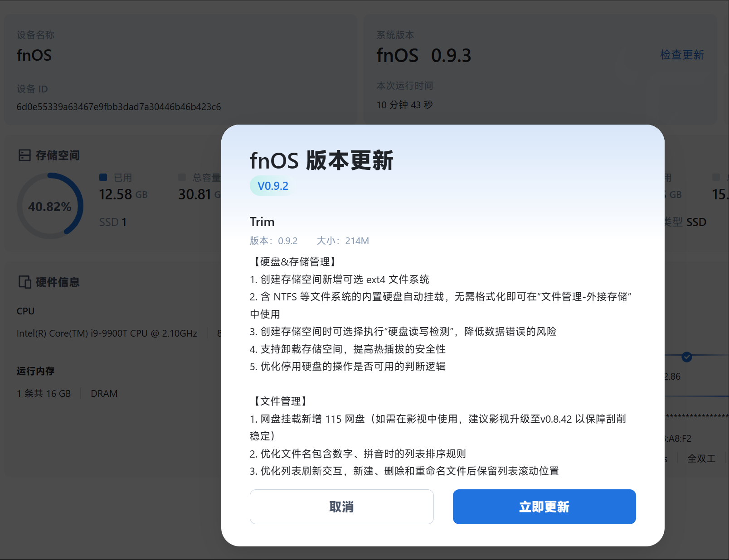The width and height of the screenshot is (729, 560).
Task: Click the 立即更新 button
Action: (x=544, y=507)
